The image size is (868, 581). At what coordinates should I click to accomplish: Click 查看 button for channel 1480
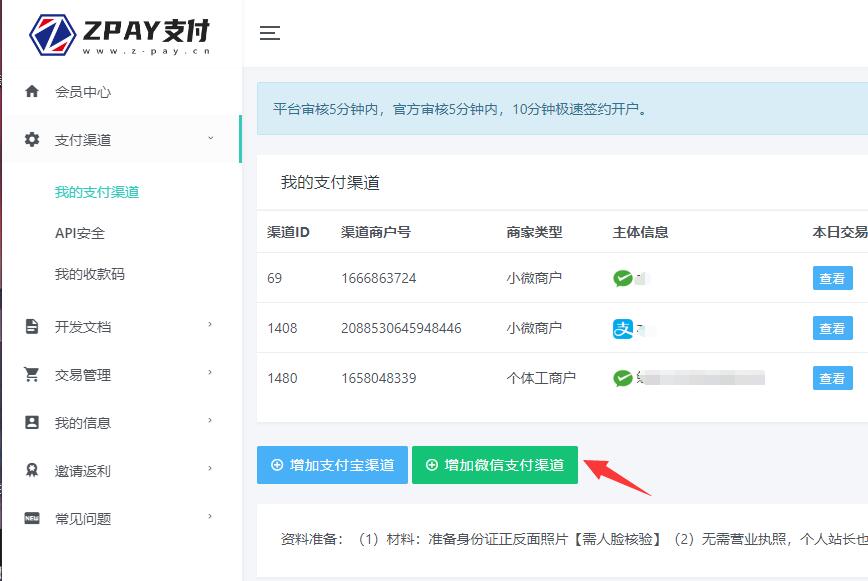click(x=832, y=378)
